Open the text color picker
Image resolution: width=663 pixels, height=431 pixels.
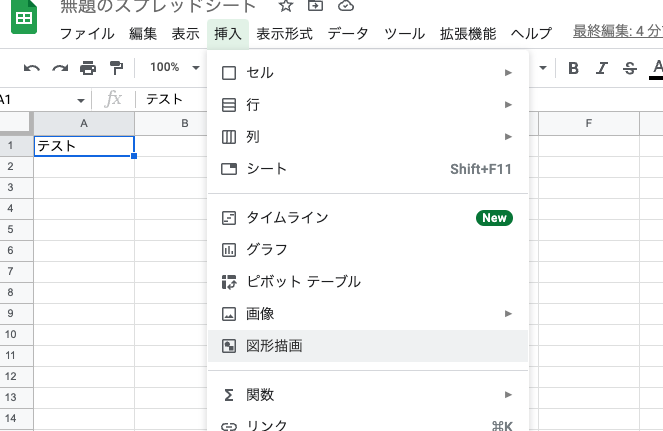coord(657,69)
